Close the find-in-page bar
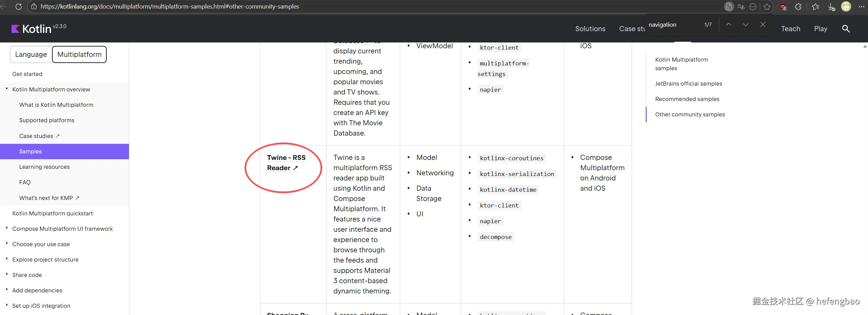The width and height of the screenshot is (868, 315). click(x=763, y=25)
